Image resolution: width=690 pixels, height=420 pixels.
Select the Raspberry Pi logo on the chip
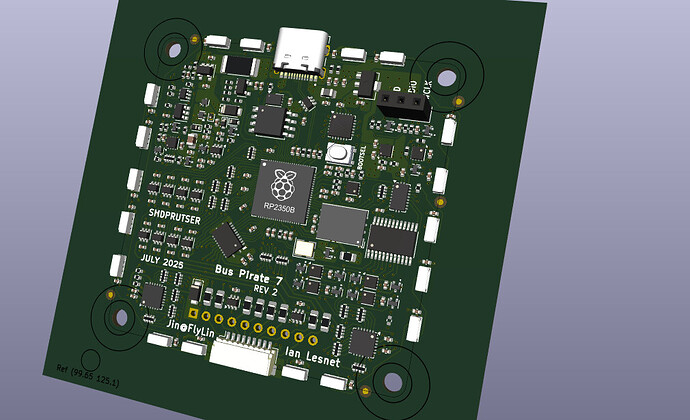(x=283, y=184)
